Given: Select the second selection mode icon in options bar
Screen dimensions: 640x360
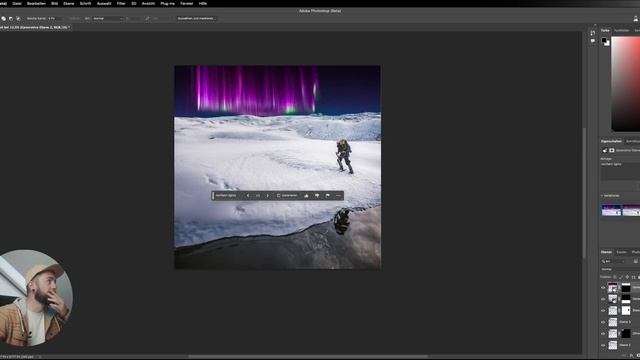Looking at the screenshot, I should pyautogui.click(x=11, y=18).
